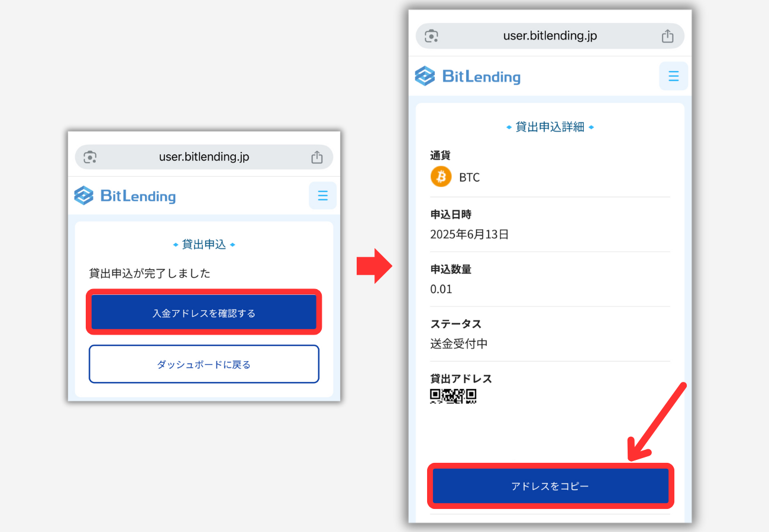
Task: Click the 申込数量 value 0.01
Action: pos(441,289)
